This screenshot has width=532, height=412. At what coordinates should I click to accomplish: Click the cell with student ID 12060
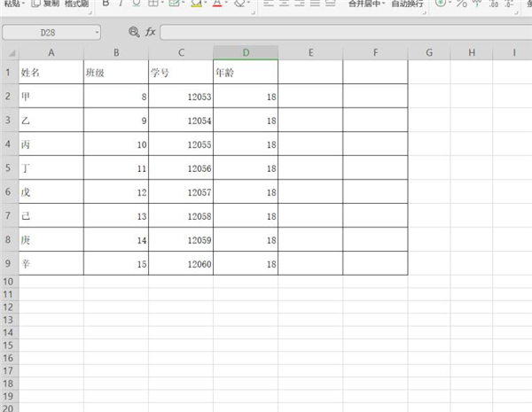(181, 263)
